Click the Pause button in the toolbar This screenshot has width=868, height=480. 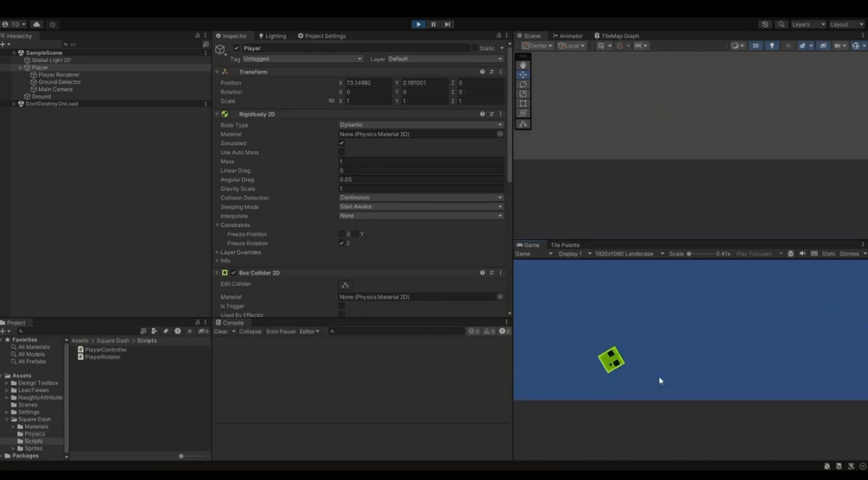pos(434,24)
